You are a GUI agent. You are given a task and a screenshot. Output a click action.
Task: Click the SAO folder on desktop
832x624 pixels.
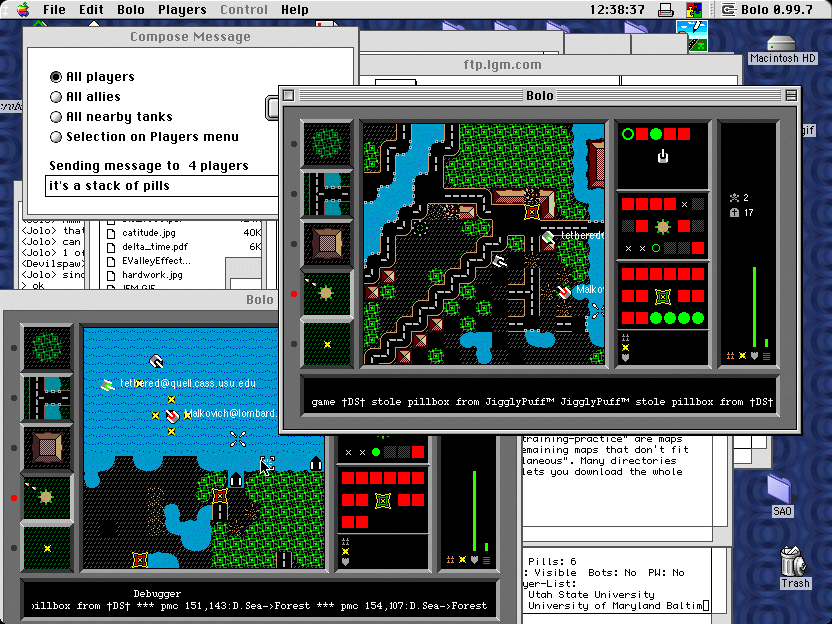click(782, 492)
